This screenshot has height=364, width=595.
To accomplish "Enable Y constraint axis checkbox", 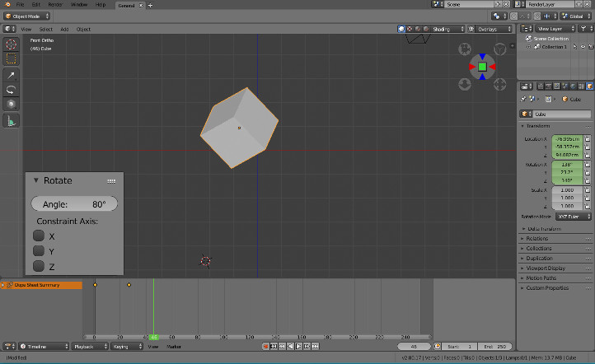I will (39, 250).
